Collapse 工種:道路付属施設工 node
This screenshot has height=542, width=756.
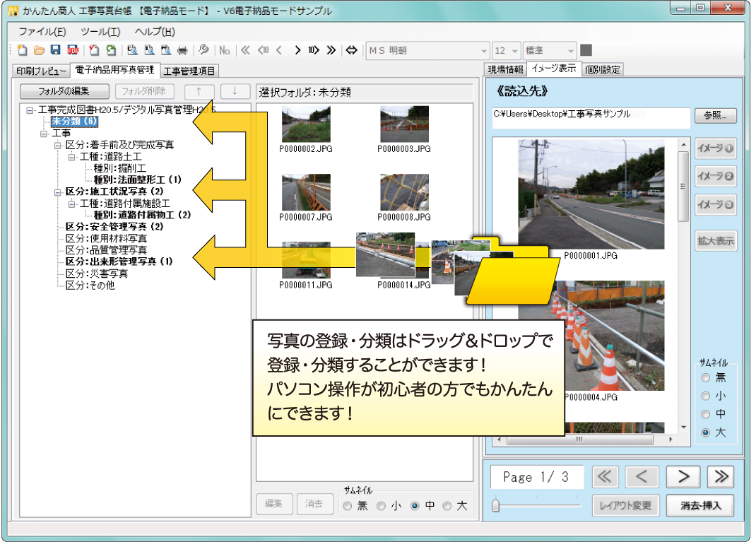(72, 204)
